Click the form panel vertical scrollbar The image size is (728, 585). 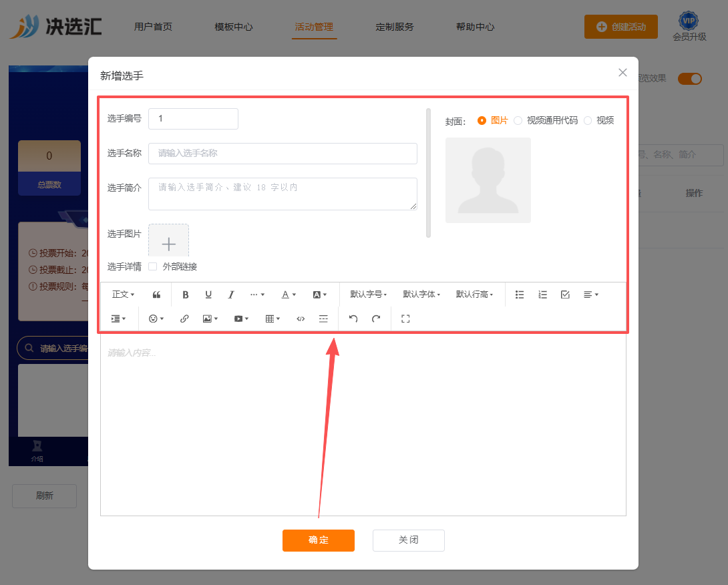click(428, 173)
